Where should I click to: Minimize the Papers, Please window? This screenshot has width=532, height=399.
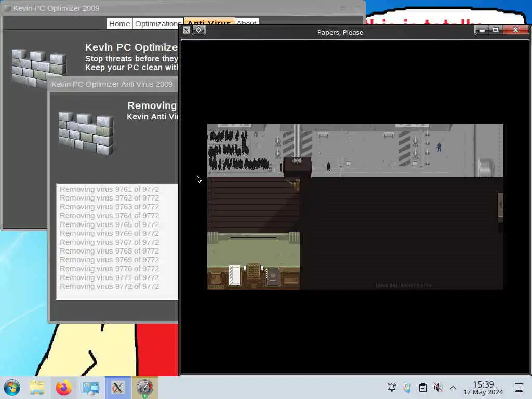pyautogui.click(x=482, y=30)
